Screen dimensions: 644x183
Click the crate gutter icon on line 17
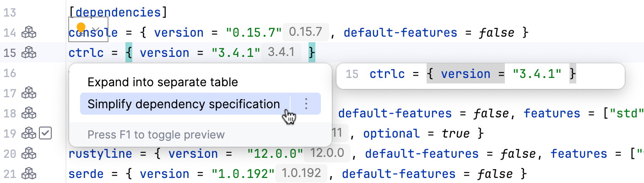pyautogui.click(x=29, y=93)
